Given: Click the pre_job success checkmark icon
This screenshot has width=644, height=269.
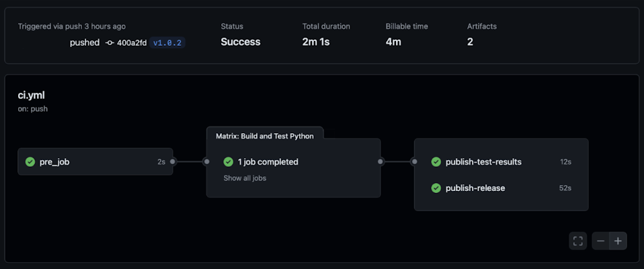Looking at the screenshot, I should click(30, 162).
